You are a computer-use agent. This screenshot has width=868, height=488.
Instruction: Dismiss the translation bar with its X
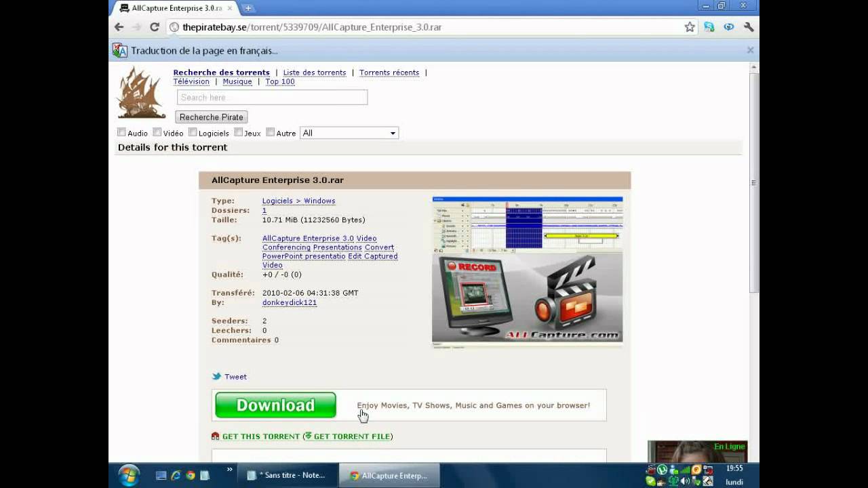coord(750,50)
